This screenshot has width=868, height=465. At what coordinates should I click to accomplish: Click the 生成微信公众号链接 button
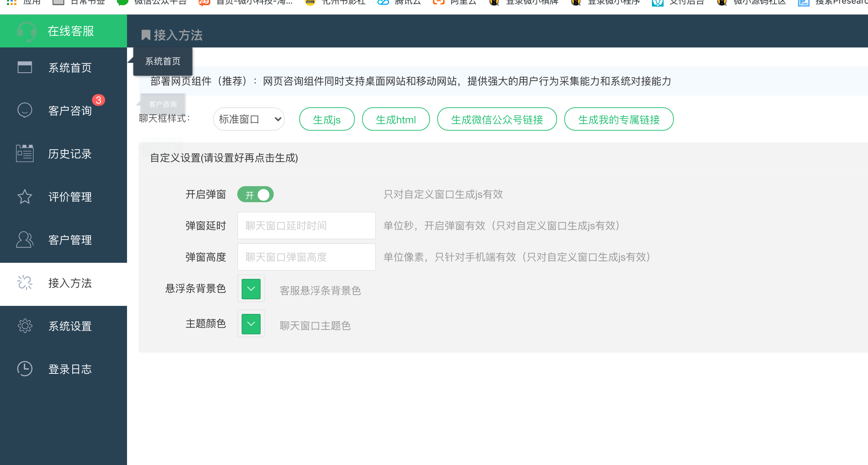pyautogui.click(x=497, y=119)
